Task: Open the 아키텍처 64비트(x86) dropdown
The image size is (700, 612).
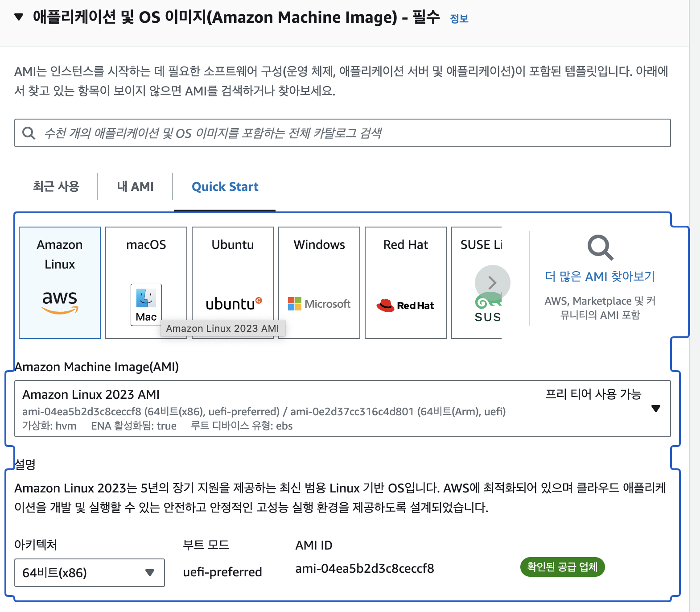Action: 90,573
